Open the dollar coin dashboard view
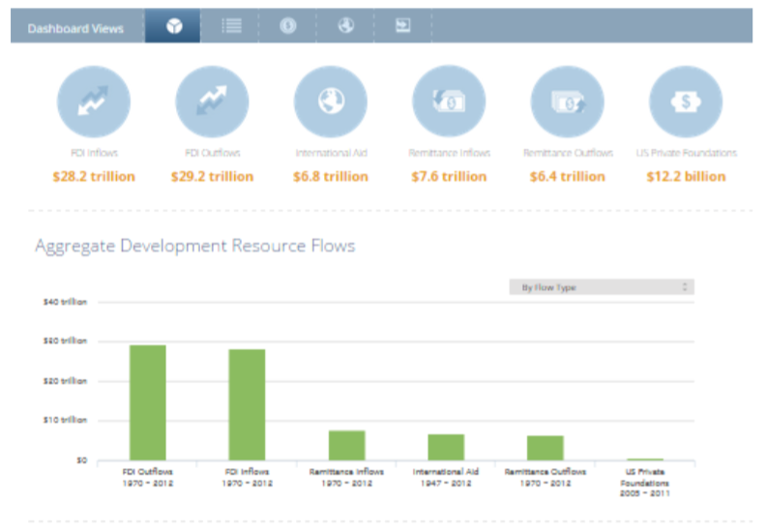766x532 pixels. [x=288, y=25]
